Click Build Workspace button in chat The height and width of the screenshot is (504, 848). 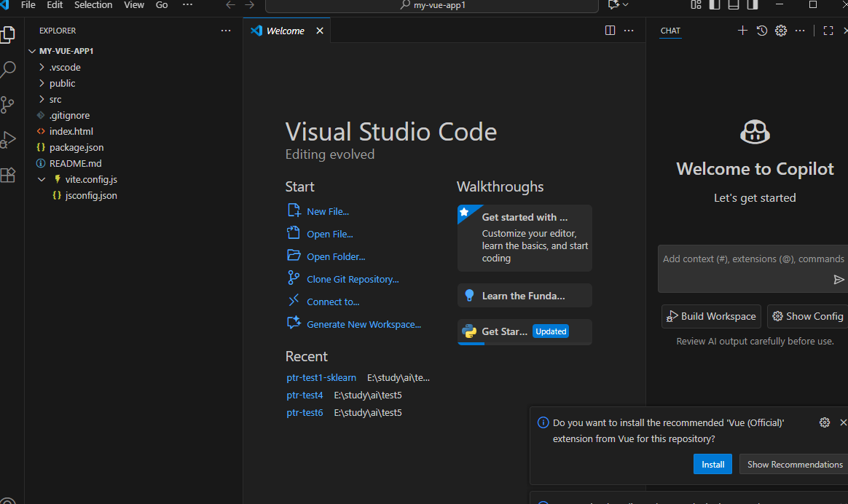tap(711, 316)
